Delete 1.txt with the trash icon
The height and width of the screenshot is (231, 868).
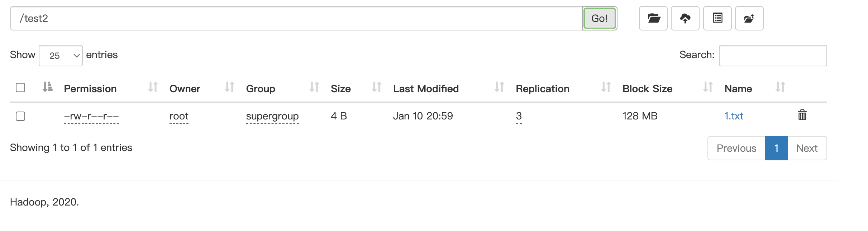(802, 115)
